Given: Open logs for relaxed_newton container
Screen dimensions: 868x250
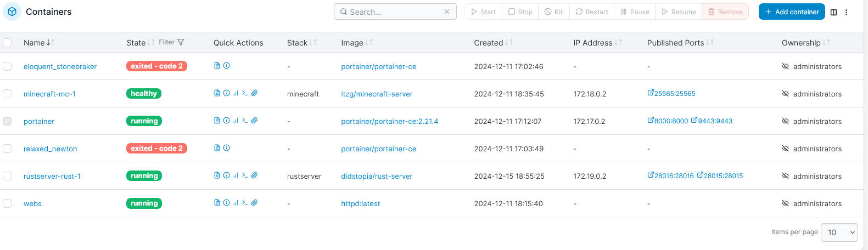Looking at the screenshot, I should (x=217, y=148).
